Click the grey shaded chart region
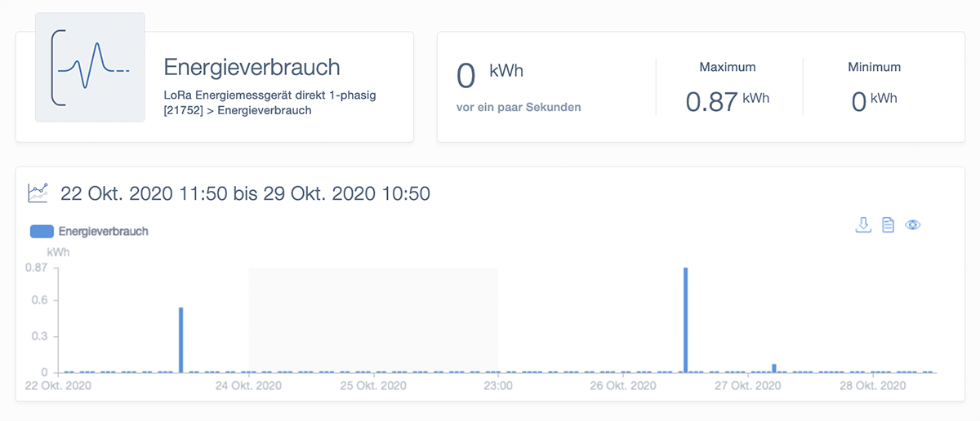 373,318
